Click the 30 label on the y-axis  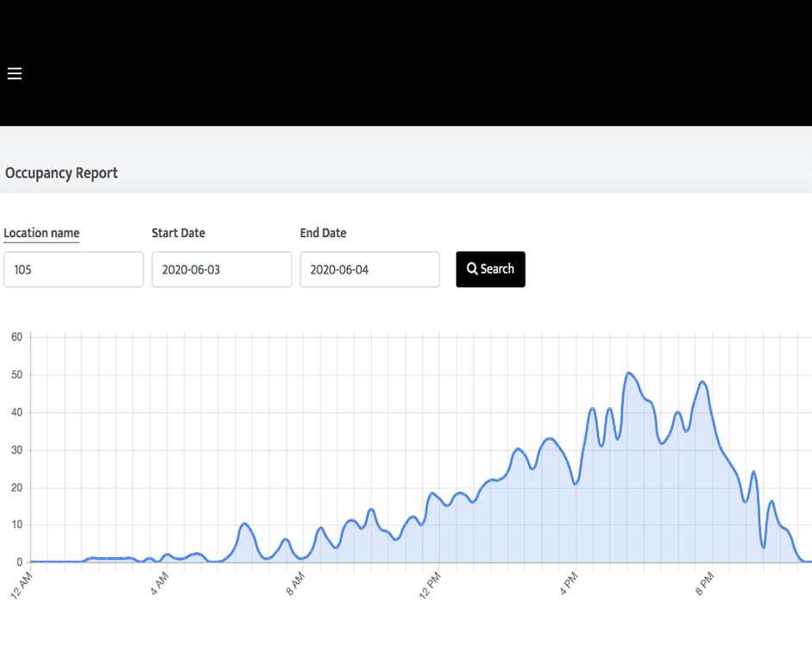tap(16, 450)
